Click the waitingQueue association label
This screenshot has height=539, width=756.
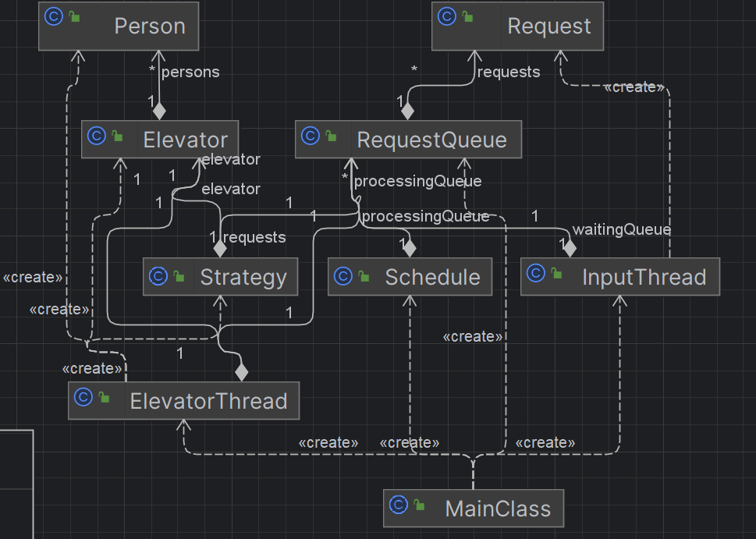tap(622, 229)
